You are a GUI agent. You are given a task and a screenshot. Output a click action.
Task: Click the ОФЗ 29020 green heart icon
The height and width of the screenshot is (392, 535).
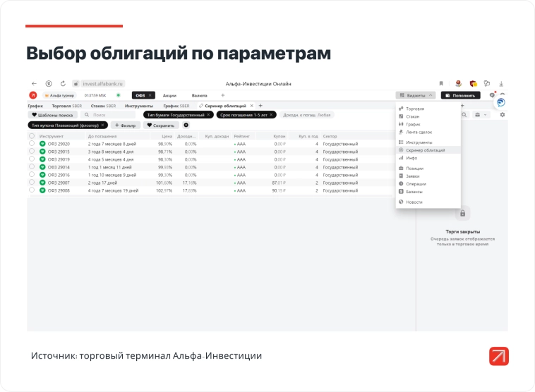(x=42, y=144)
